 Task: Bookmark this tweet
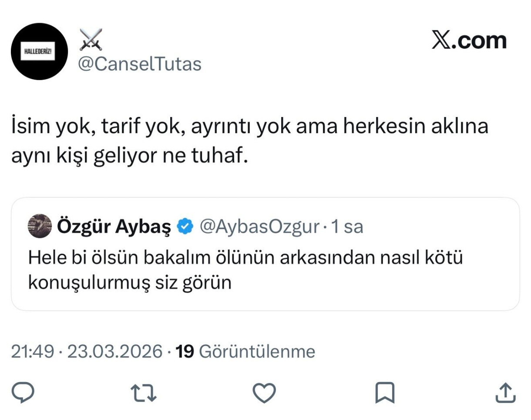pyautogui.click(x=385, y=393)
